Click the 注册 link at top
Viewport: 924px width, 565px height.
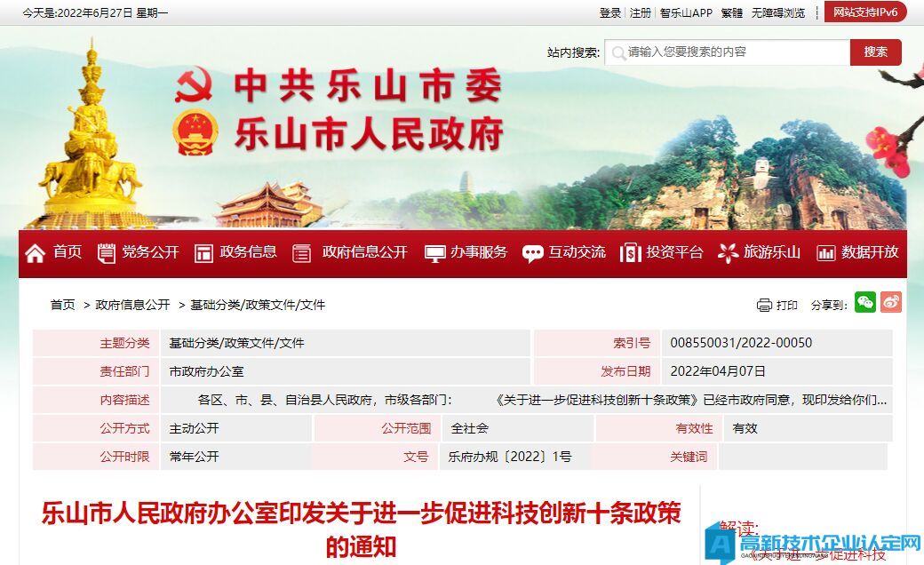pyautogui.click(x=640, y=13)
